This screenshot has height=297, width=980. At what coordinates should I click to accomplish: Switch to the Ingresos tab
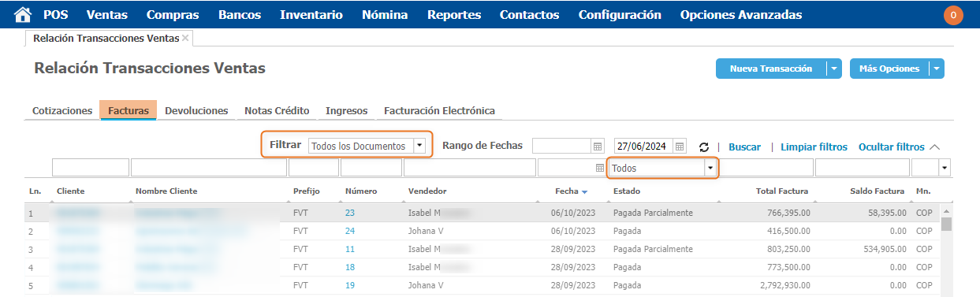point(346,111)
